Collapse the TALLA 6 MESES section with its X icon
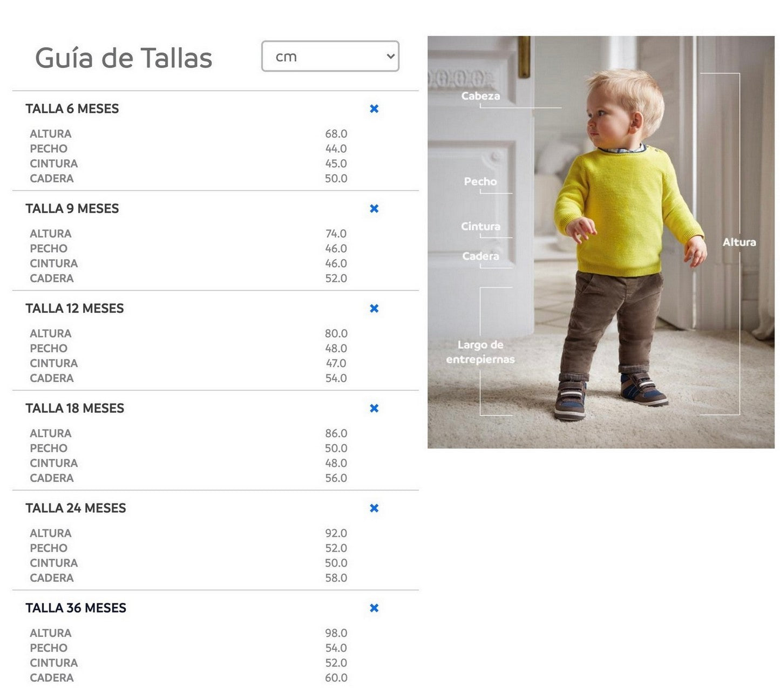 coord(374,109)
